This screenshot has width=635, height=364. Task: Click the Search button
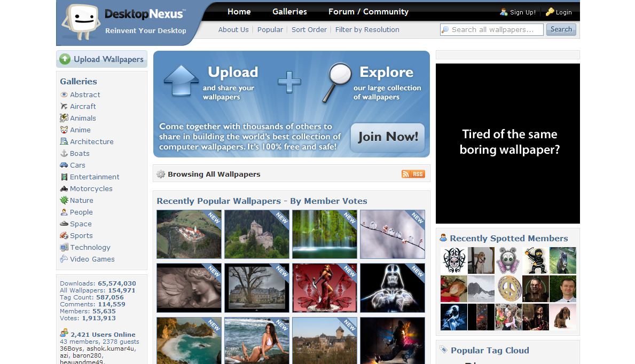click(561, 29)
